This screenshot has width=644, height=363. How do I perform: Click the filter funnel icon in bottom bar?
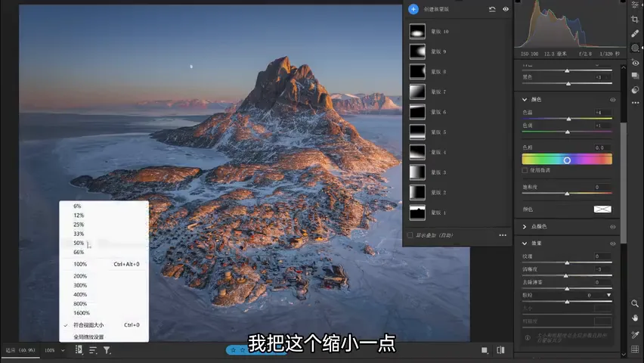107,350
